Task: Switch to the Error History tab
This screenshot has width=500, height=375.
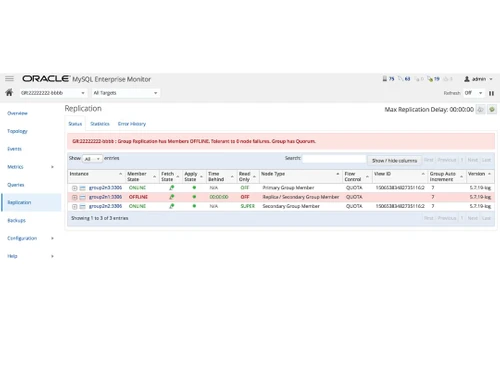Action: pyautogui.click(x=132, y=124)
